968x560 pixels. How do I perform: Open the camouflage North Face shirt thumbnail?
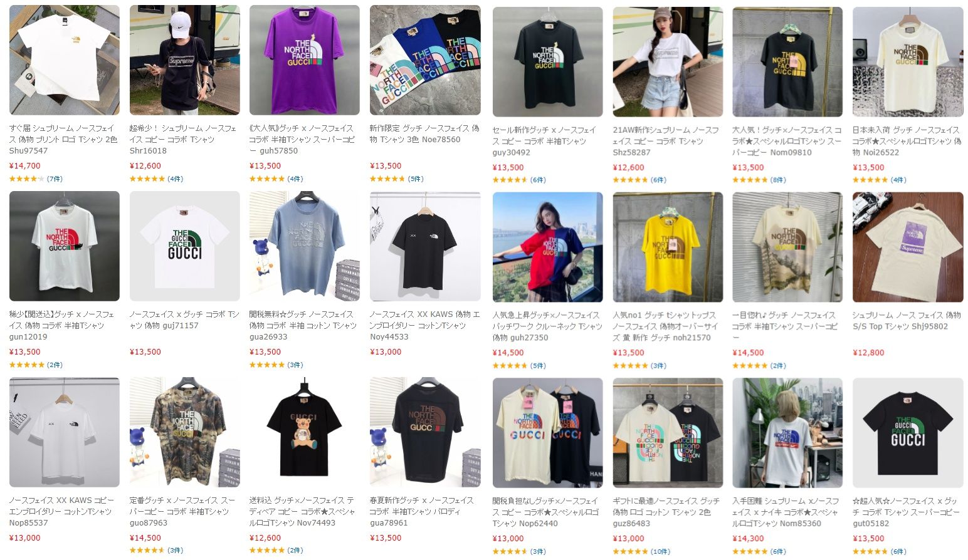184,432
